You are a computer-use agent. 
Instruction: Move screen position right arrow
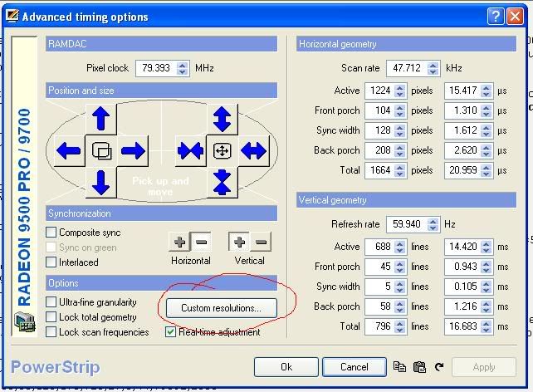133,150
